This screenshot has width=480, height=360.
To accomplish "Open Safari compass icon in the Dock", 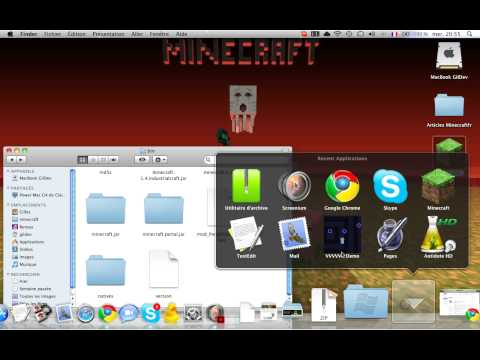I will pos(86,313).
